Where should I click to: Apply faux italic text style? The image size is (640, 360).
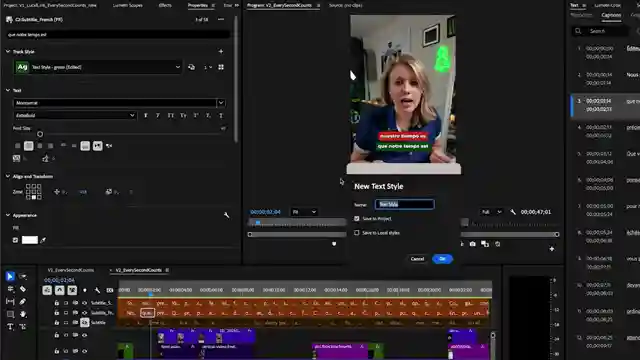[158, 116]
